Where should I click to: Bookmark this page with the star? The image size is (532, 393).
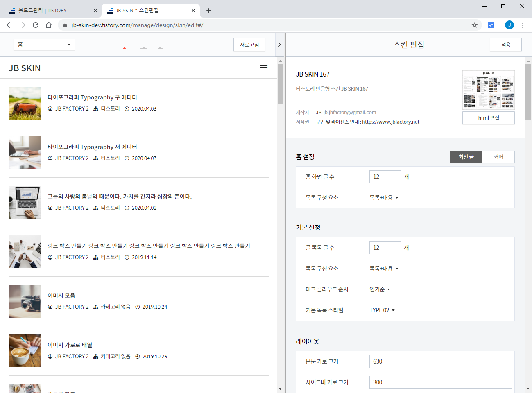pos(475,25)
